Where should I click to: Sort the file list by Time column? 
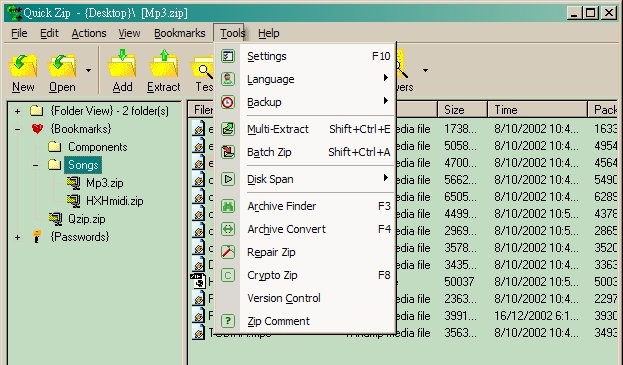pyautogui.click(x=537, y=109)
